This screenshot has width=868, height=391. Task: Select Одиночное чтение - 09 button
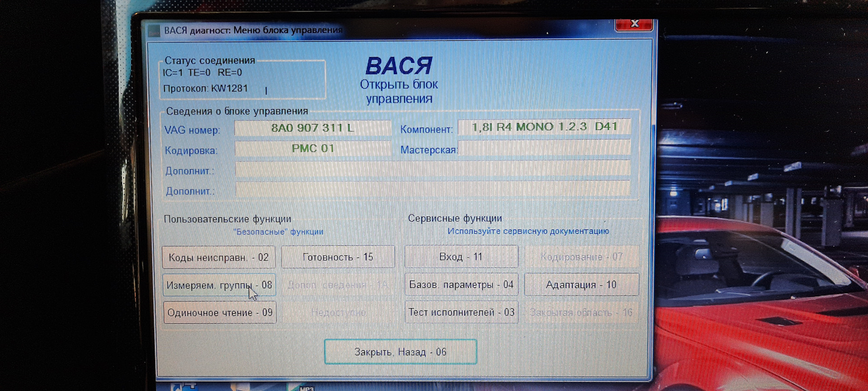coord(220,313)
